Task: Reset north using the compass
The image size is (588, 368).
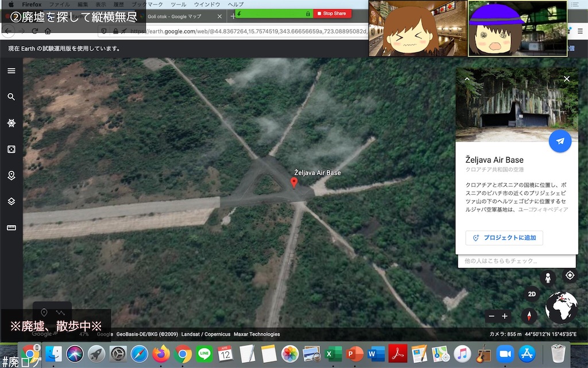Action: point(529,316)
